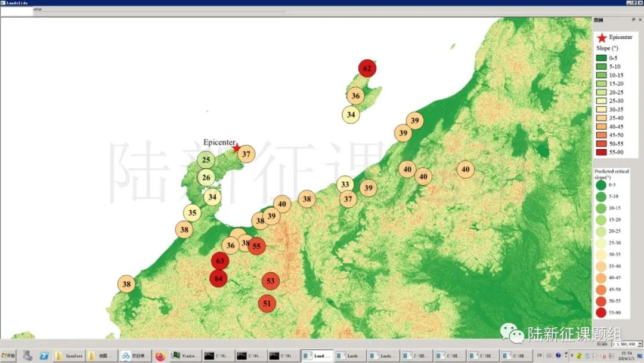
Task: Switch to the OpenSees folder taskbar window
Action: 68,356
